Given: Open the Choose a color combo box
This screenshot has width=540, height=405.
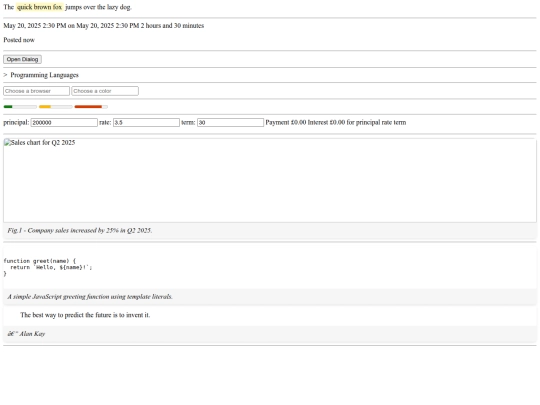Looking at the screenshot, I should point(105,91).
